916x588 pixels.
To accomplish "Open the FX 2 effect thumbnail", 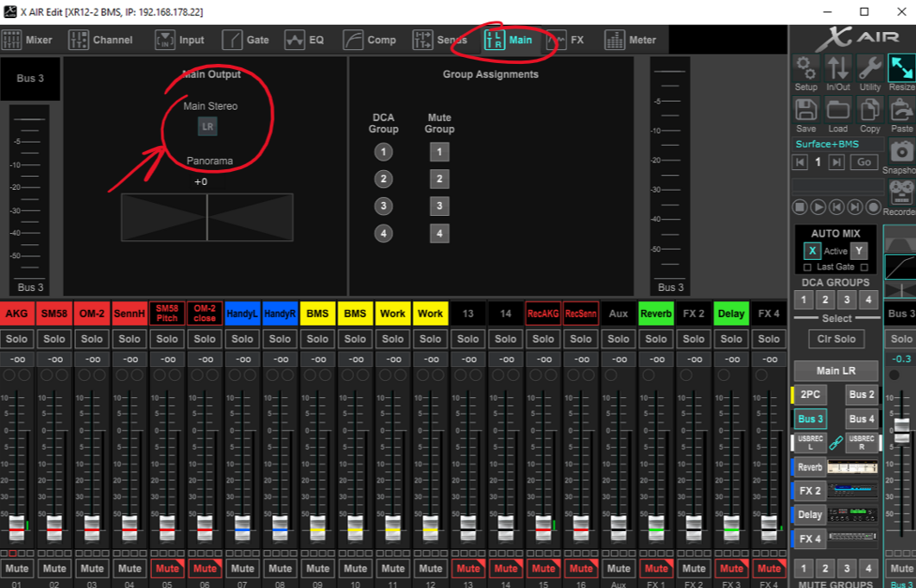I will click(x=853, y=491).
